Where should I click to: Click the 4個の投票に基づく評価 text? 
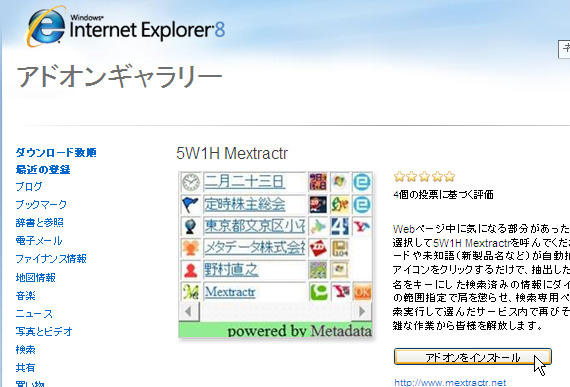click(x=443, y=195)
